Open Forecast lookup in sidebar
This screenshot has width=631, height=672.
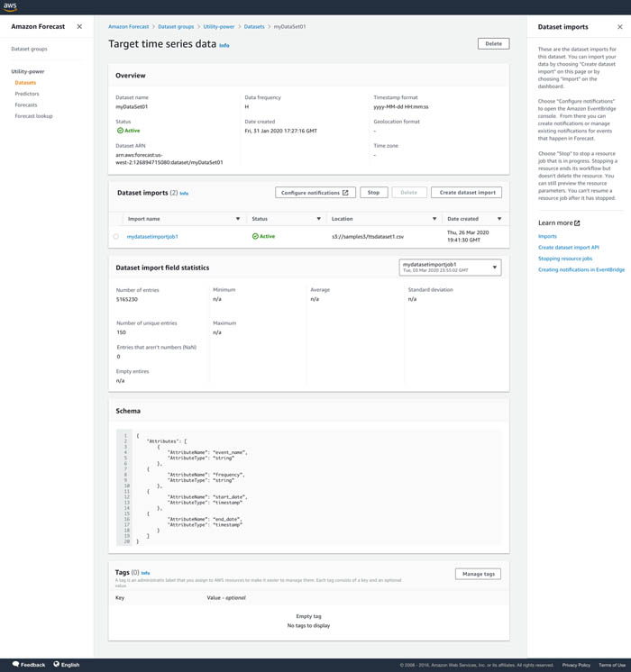33,115
